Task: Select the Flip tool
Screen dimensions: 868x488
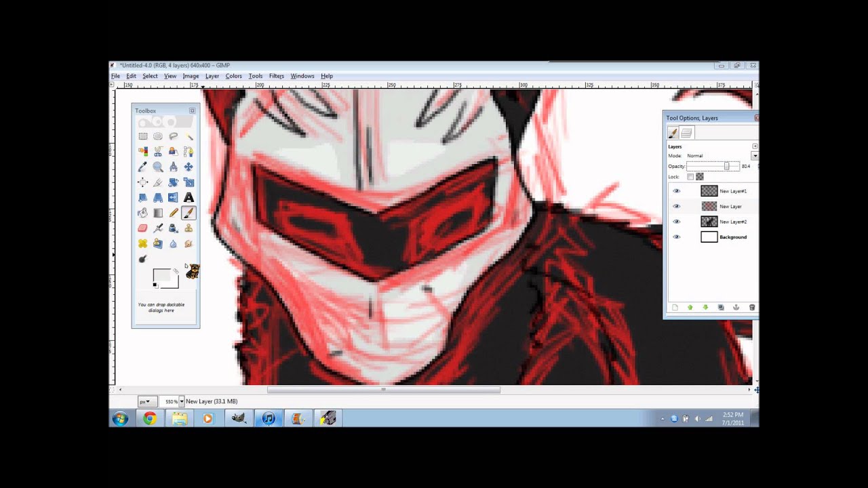Action: pyautogui.click(x=174, y=198)
